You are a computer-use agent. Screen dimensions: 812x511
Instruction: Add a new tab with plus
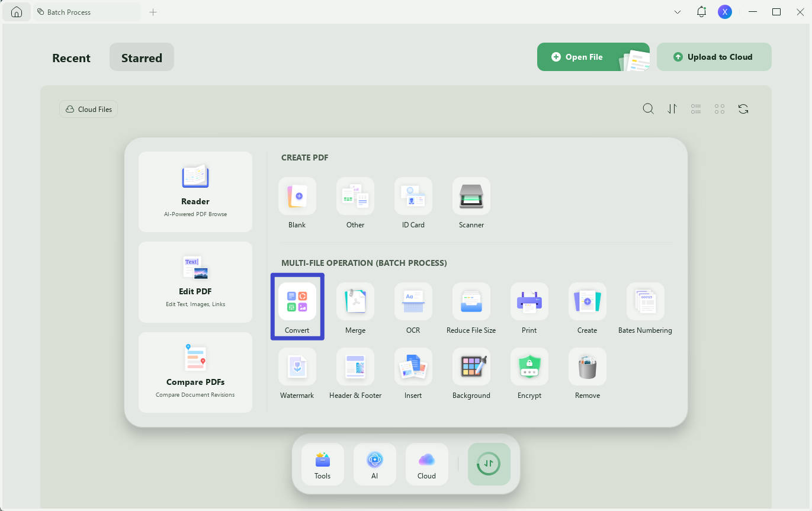tap(153, 12)
